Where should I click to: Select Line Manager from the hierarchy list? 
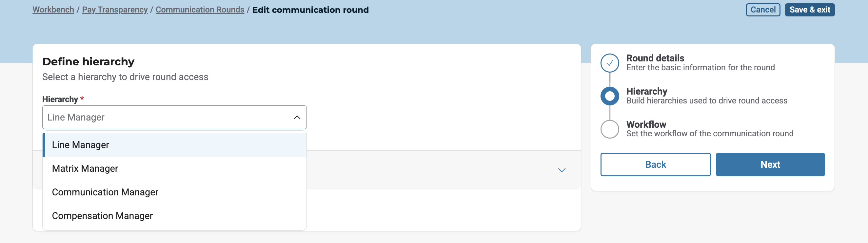pos(81,145)
